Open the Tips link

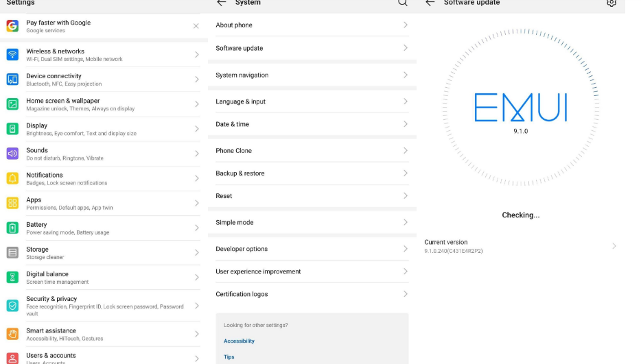pyautogui.click(x=229, y=356)
